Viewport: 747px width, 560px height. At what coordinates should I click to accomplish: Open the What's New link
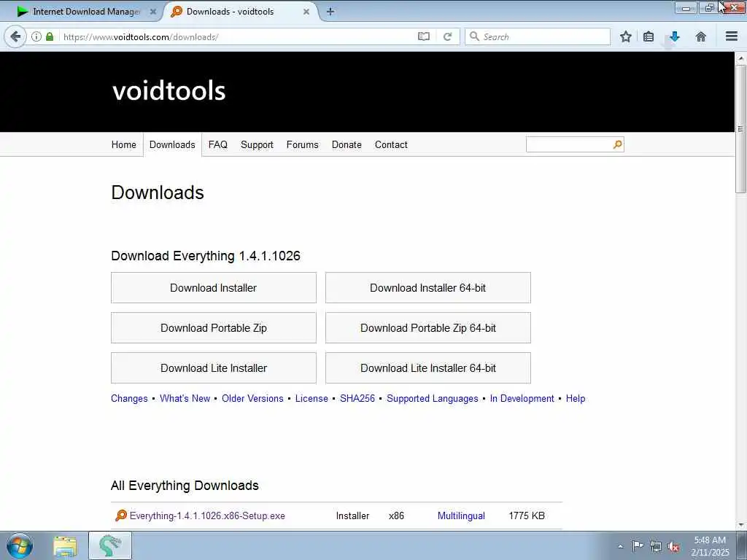click(185, 398)
